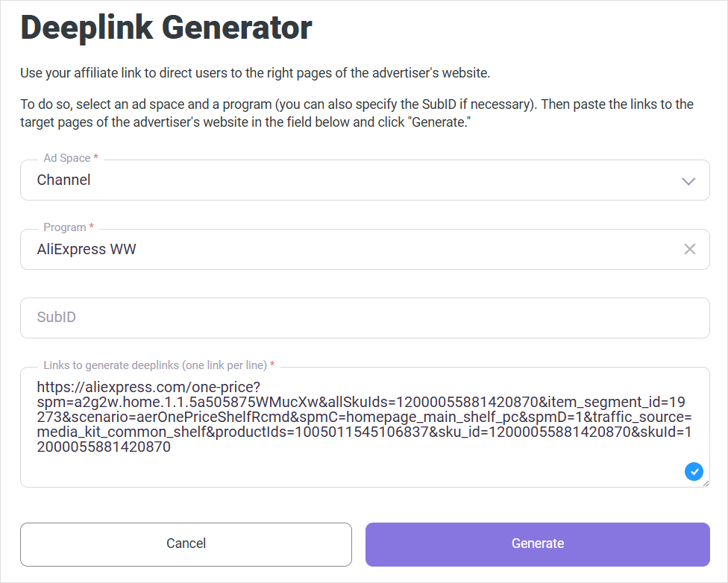Click the selected "Channel" value text
This screenshot has width=728, height=583.
[64, 180]
